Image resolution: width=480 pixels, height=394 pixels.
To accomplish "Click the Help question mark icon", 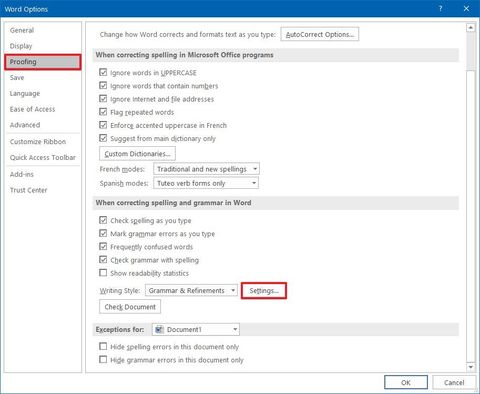I will coord(440,9).
